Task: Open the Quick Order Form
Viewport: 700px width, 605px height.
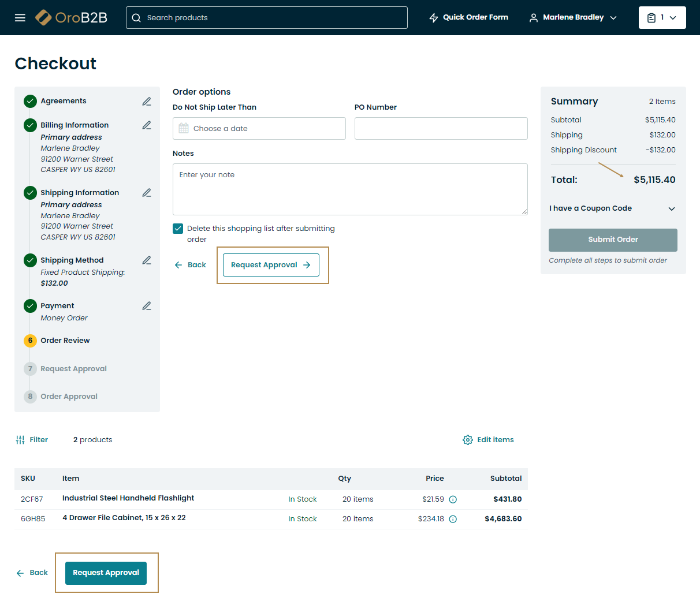Action: tap(469, 17)
